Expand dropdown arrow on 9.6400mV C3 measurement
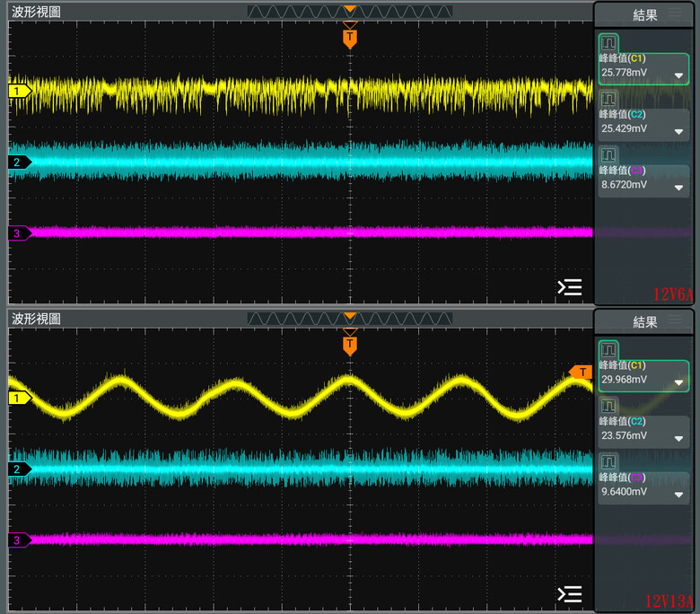Viewport: 700px width, 614px height. 678,494
